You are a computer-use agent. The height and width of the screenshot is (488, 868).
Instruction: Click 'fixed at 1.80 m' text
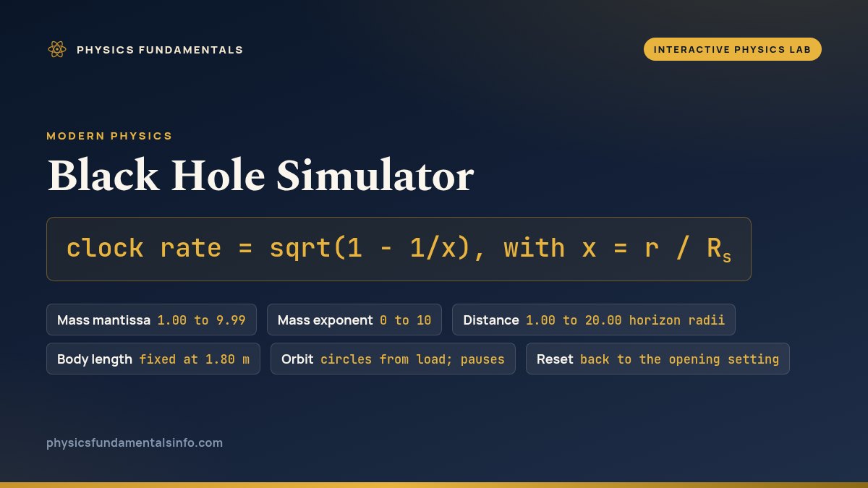[195, 359]
